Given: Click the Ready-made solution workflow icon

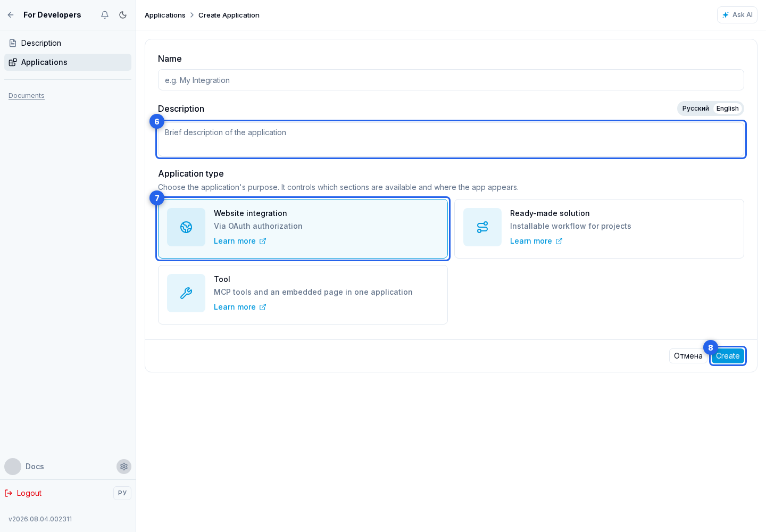Looking at the screenshot, I should click(482, 227).
